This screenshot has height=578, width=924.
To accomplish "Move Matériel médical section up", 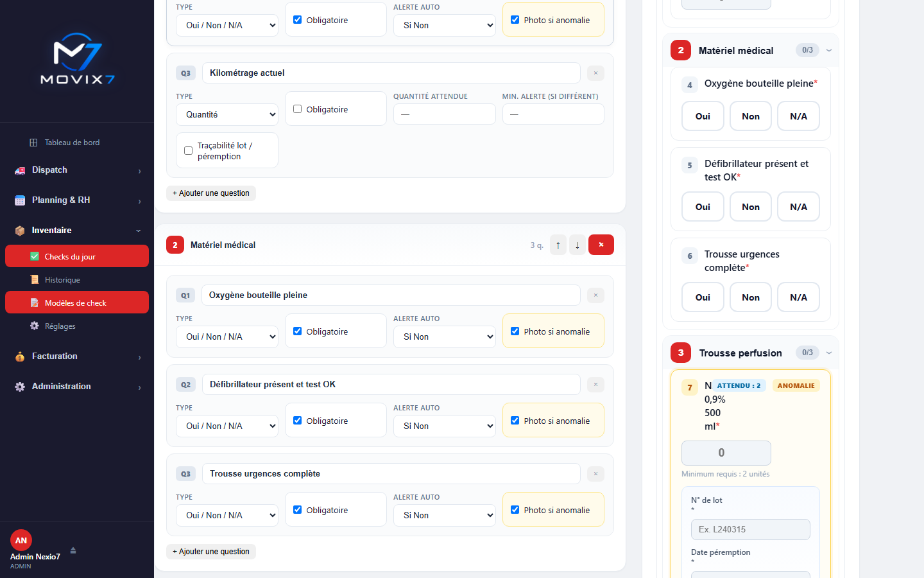I will coord(558,245).
